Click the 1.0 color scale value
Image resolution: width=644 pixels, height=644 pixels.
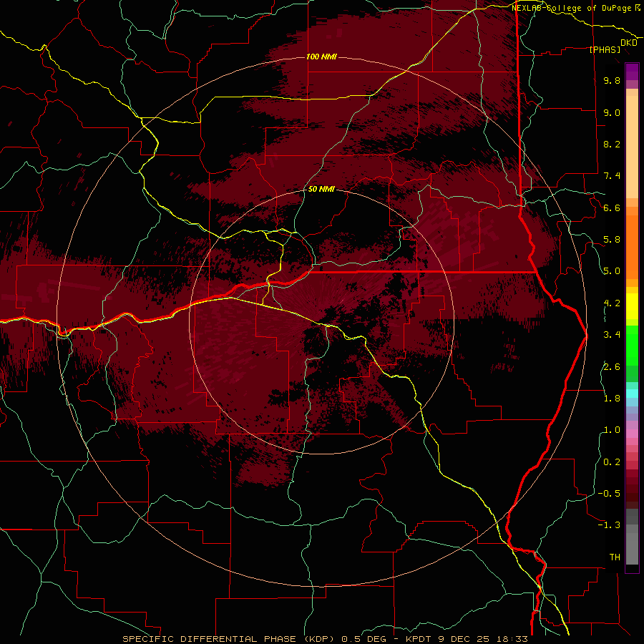coord(612,430)
